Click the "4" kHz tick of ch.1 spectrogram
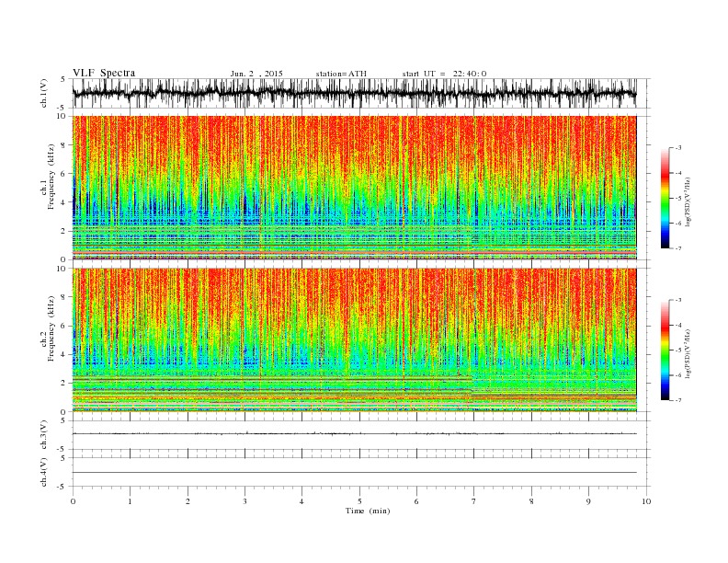 pyautogui.click(x=64, y=202)
